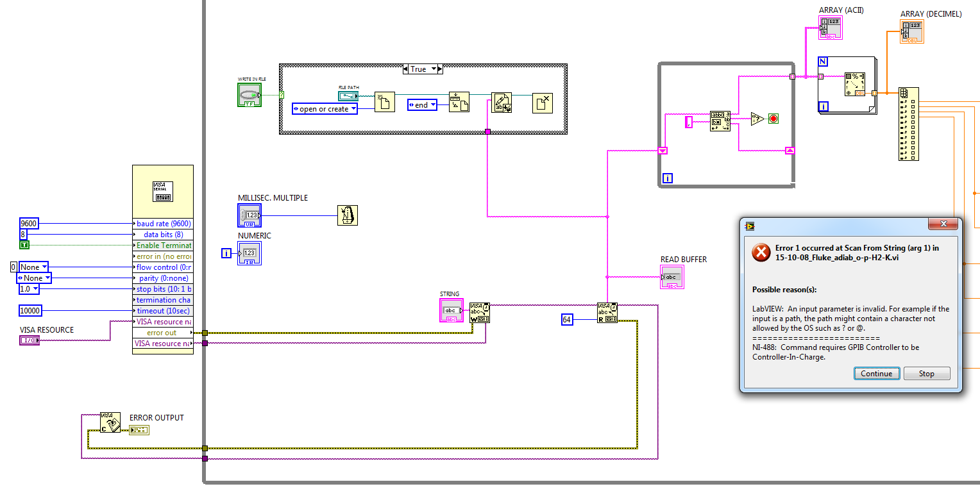Click the NUMERIC iteration i terminal source

point(226,253)
